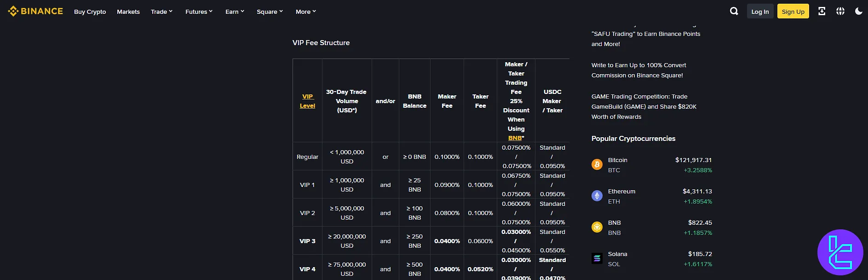
Task: Click the Sign Up button
Action: [793, 12]
